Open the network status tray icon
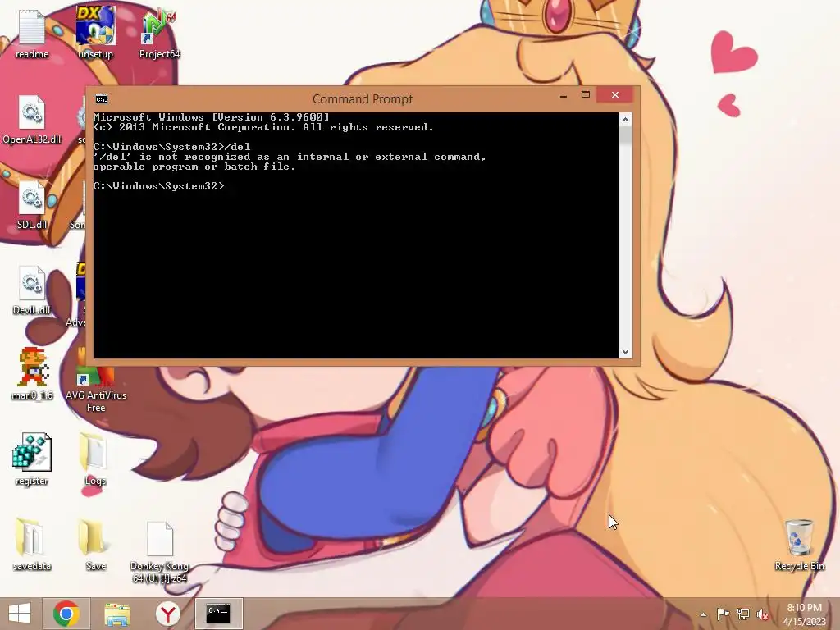 coord(742,614)
